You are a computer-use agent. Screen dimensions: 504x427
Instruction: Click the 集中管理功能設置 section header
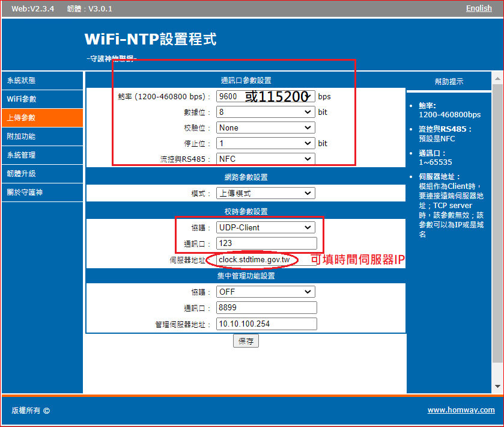(246, 276)
